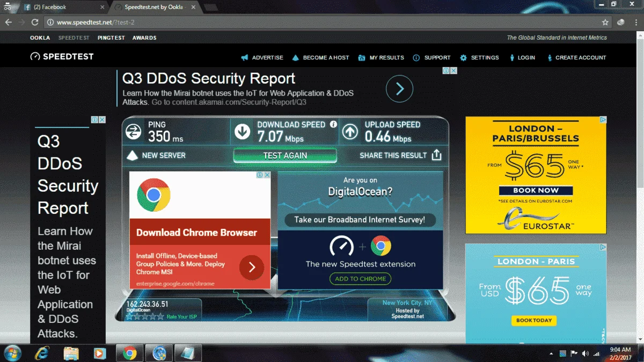Click the ping arrows icon
The width and height of the screenshot is (644, 362).
134,131
